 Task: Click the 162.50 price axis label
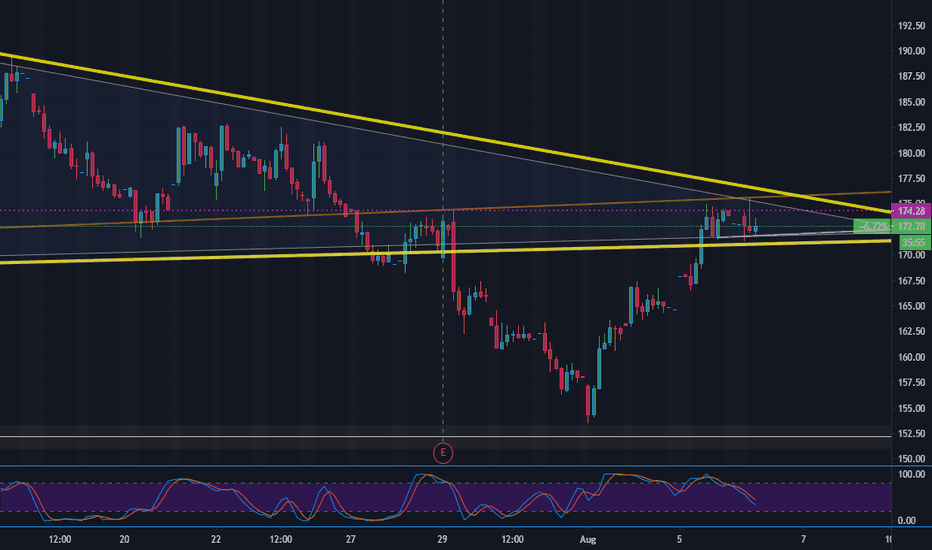pyautogui.click(x=911, y=331)
